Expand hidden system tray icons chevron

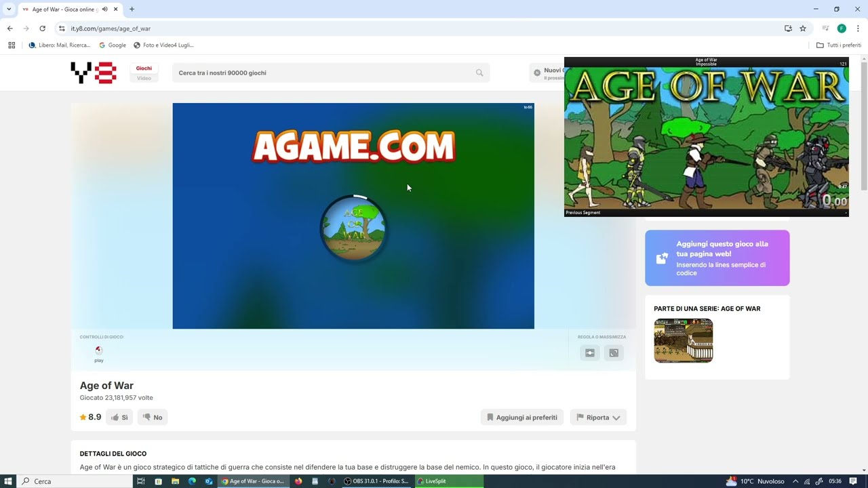(795, 481)
